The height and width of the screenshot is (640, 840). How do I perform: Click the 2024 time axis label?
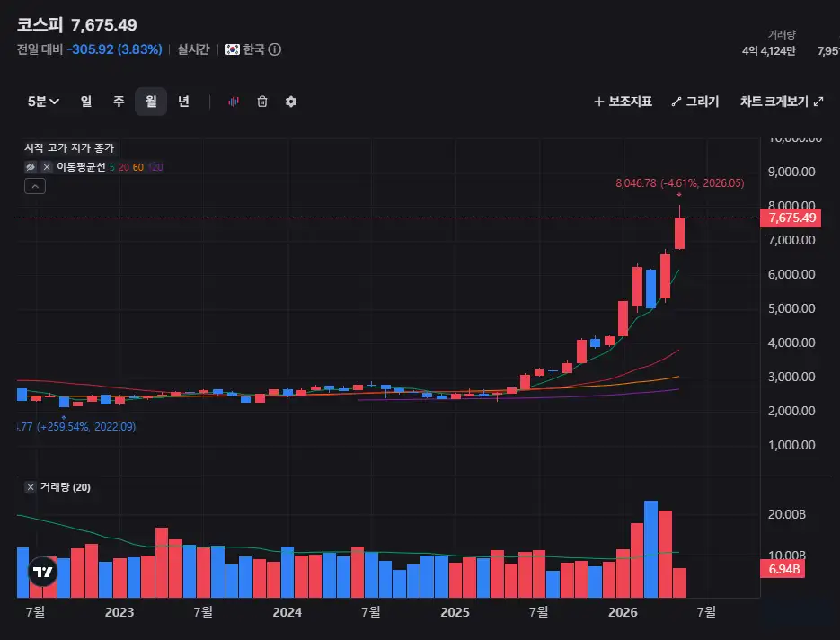click(287, 612)
